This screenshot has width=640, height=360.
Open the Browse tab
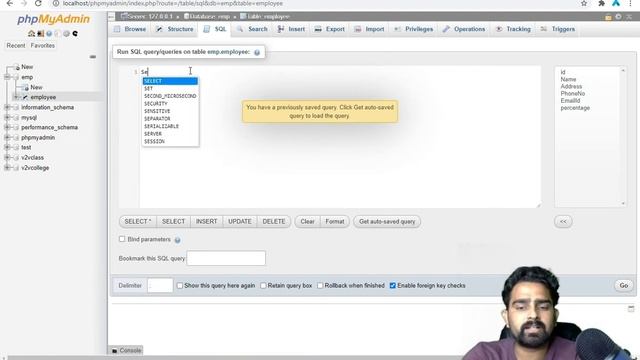(130, 29)
